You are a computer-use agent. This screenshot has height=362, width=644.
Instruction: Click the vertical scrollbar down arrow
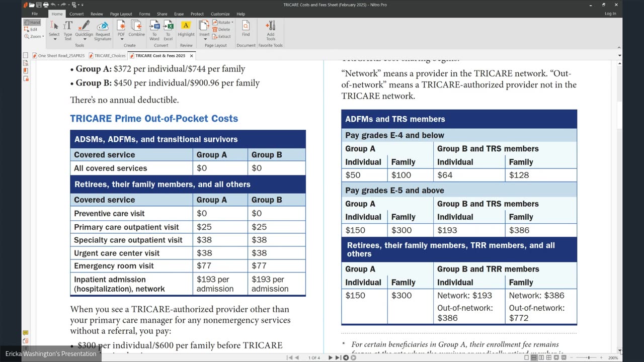point(620,350)
